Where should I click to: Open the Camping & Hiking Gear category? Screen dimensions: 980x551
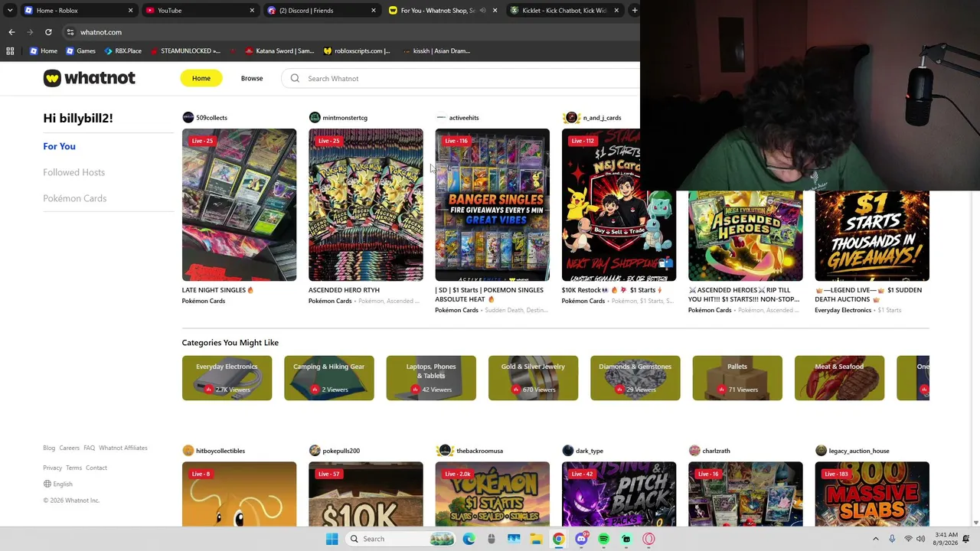click(x=329, y=378)
